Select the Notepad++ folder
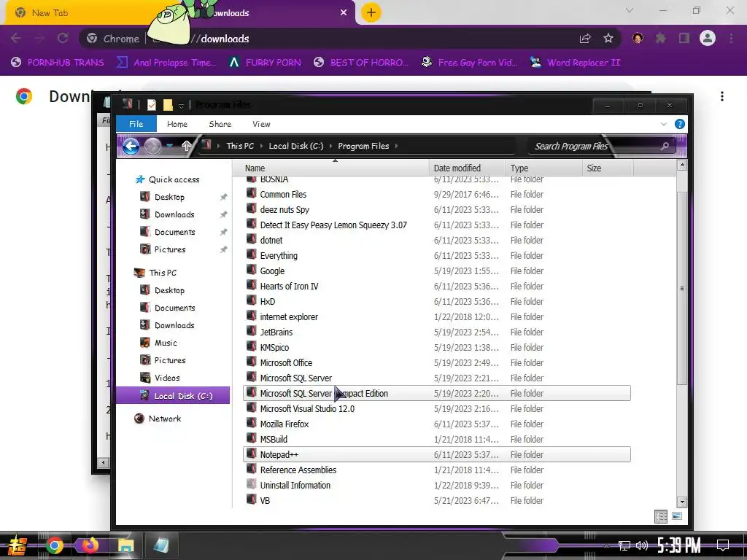Image resolution: width=747 pixels, height=560 pixels. point(437,454)
